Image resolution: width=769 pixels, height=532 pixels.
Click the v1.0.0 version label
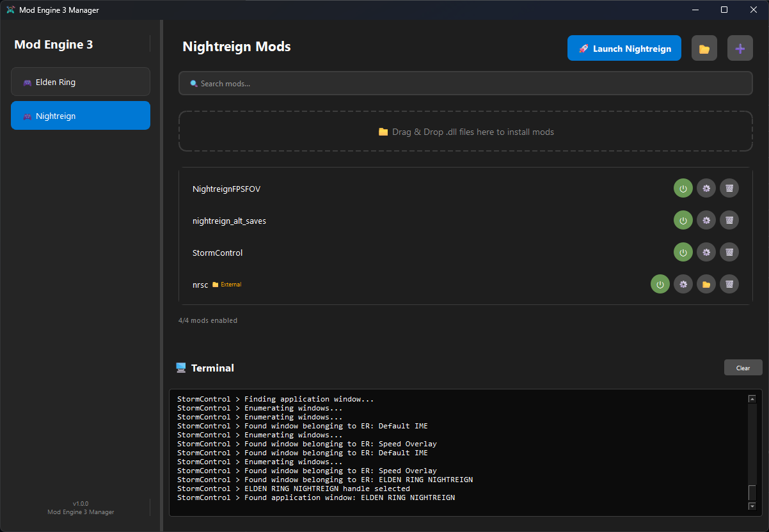tap(81, 503)
